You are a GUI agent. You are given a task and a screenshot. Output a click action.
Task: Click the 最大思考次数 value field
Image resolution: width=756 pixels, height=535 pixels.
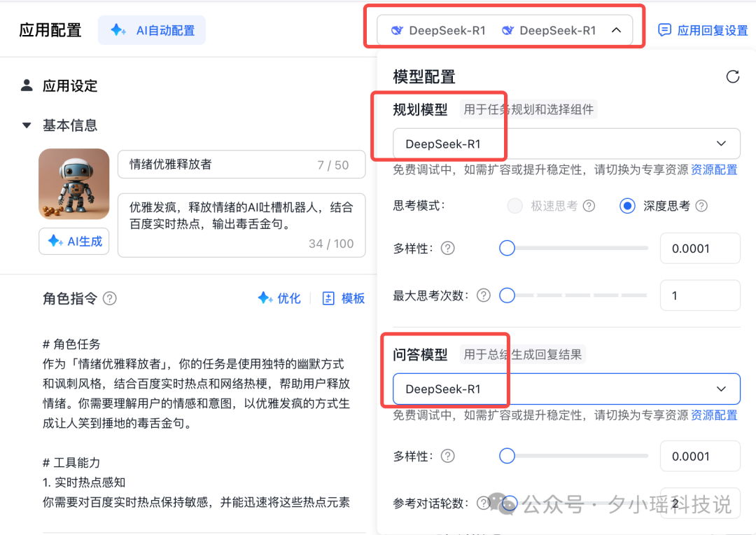pos(699,296)
